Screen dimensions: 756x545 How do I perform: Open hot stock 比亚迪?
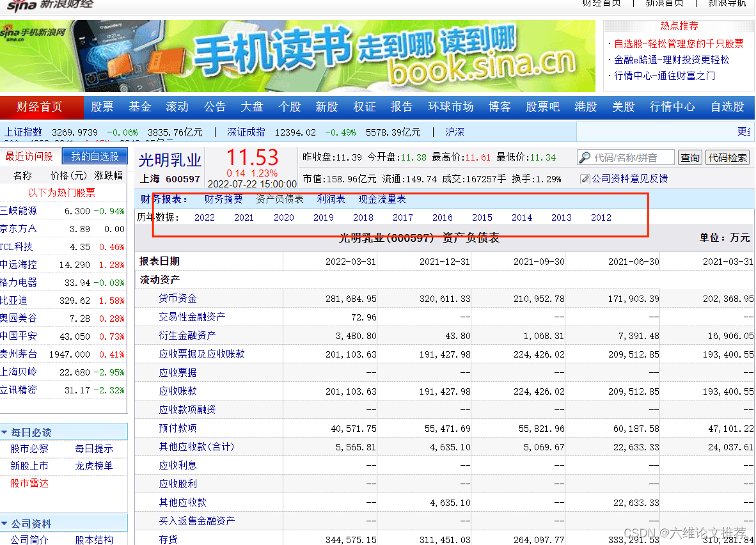(x=13, y=301)
